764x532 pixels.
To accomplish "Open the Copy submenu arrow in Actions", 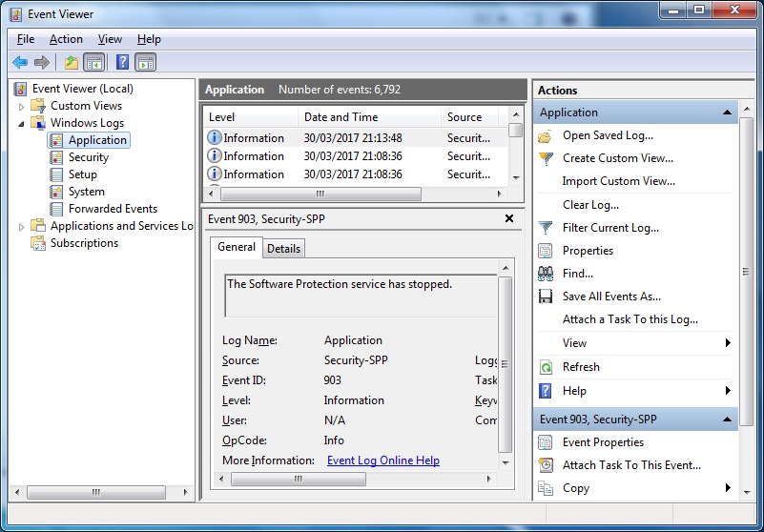I will coord(728,488).
